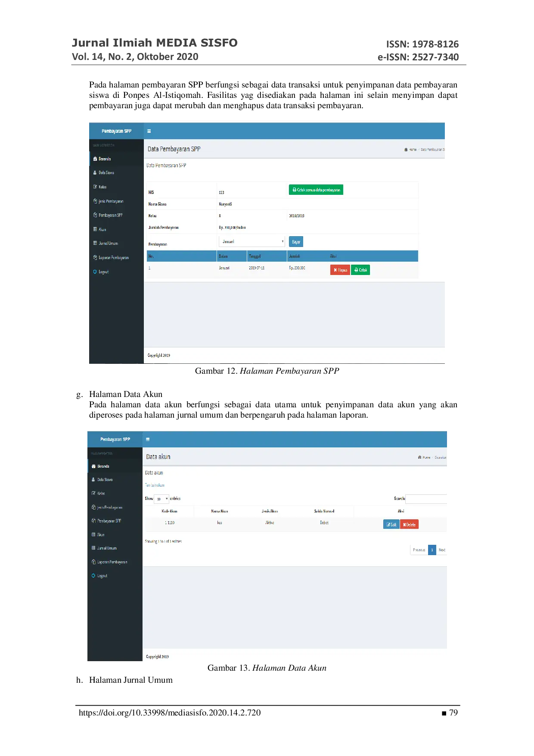This screenshot has width=534, height=756.
Task: Open the Show 10 entries dropdown
Action: point(161,499)
